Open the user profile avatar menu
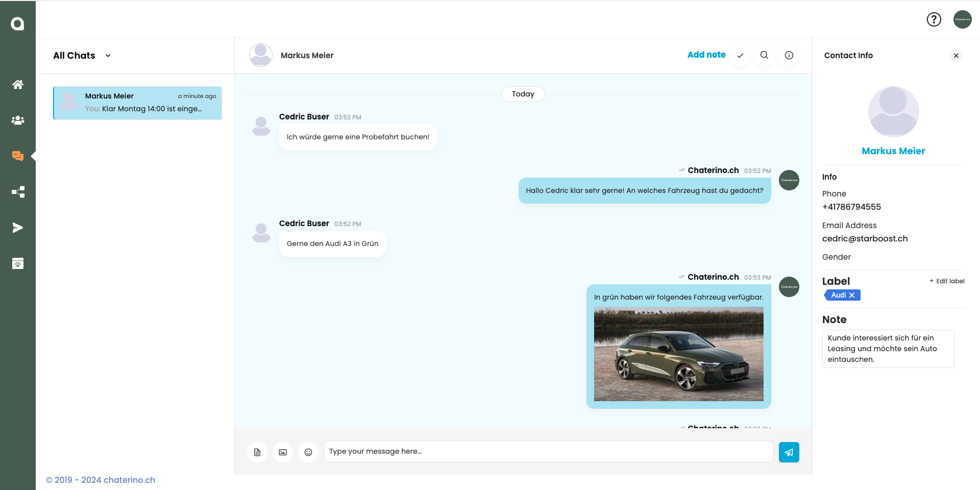 point(962,19)
